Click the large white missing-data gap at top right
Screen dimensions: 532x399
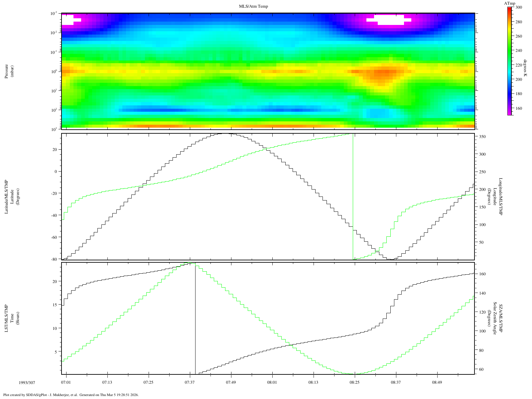pyautogui.click(x=389, y=20)
